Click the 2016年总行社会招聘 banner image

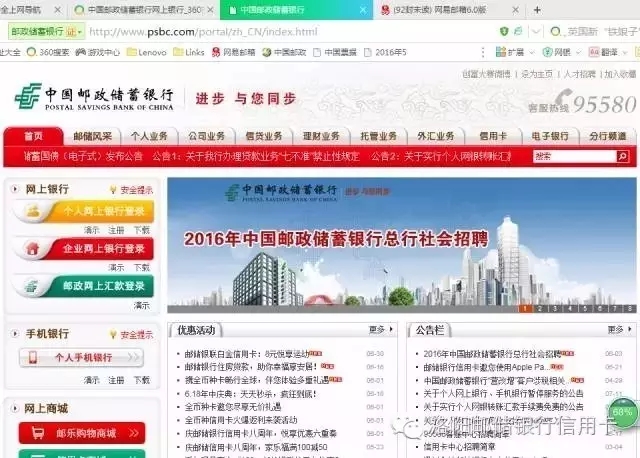tap(402, 245)
